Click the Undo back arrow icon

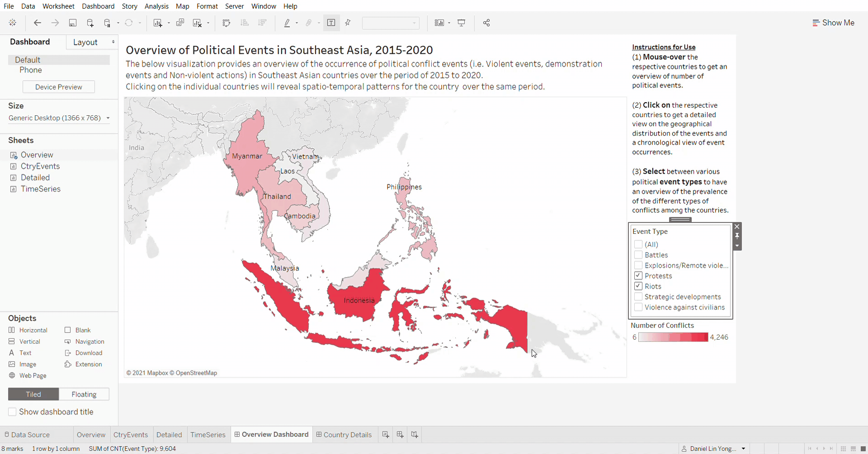(x=38, y=23)
